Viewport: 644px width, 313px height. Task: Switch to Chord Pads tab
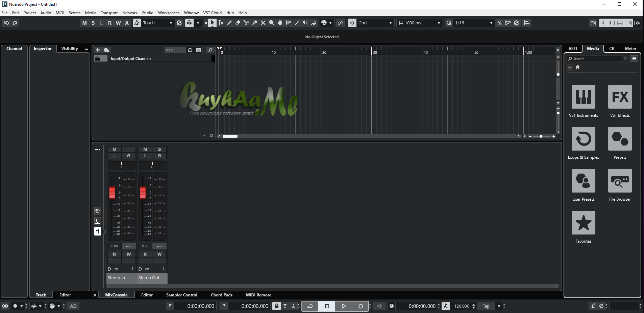pyautogui.click(x=222, y=295)
